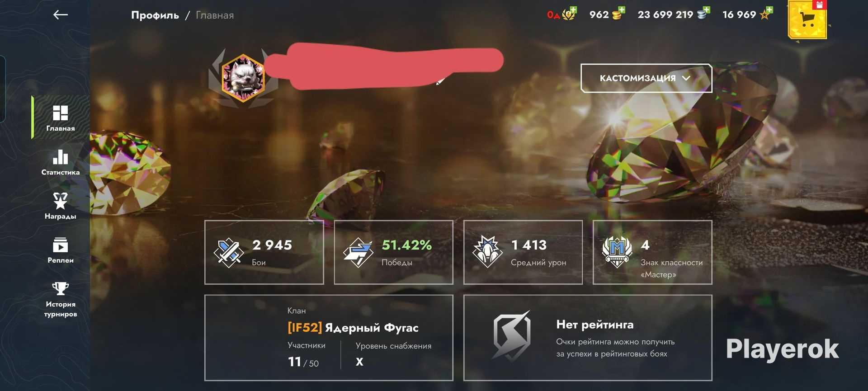Open the Награды sidebar tab

(x=60, y=206)
